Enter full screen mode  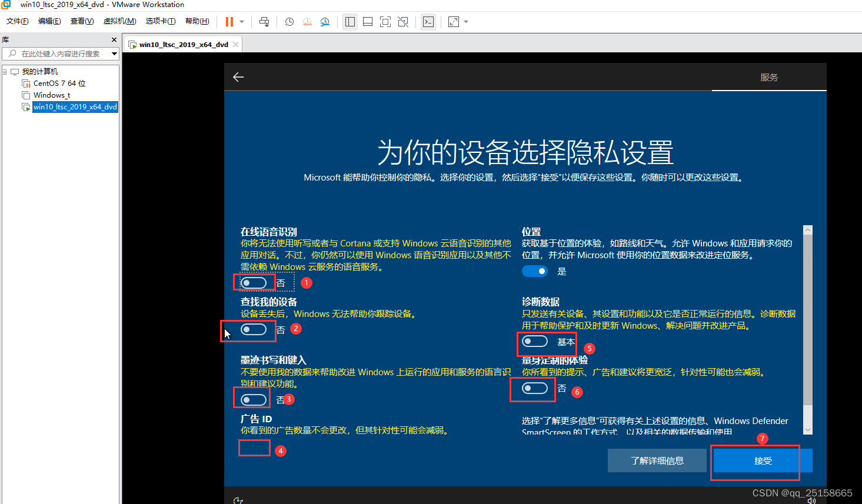pos(385,22)
